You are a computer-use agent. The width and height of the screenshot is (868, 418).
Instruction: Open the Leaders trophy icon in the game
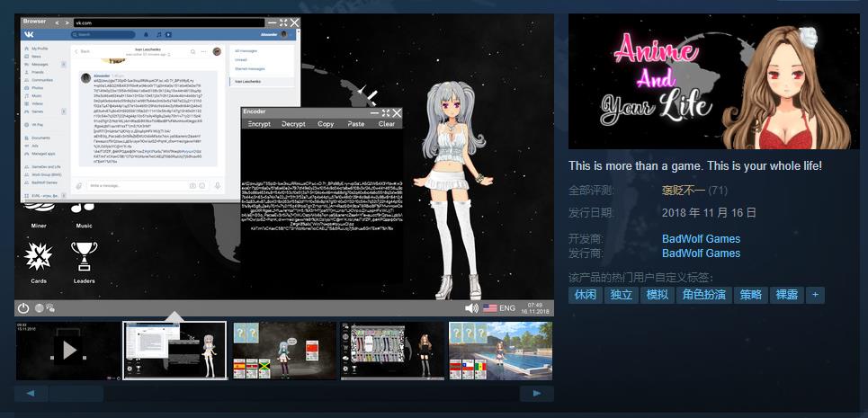[85, 262]
